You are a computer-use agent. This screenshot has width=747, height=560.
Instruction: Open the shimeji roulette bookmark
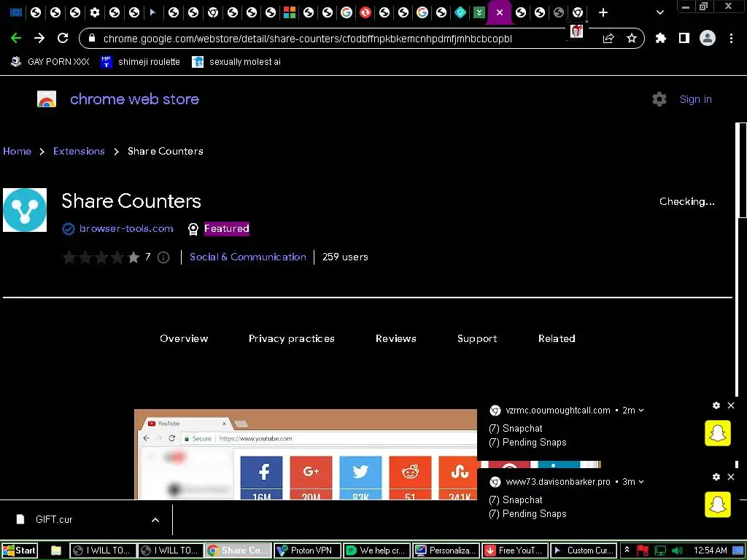pos(141,62)
